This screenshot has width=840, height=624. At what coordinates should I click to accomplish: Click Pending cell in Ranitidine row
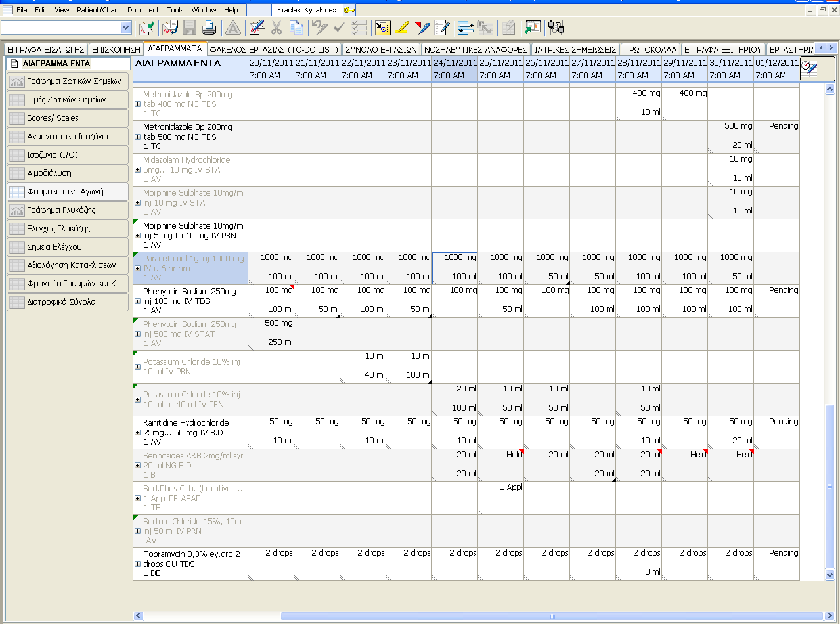[776, 432]
